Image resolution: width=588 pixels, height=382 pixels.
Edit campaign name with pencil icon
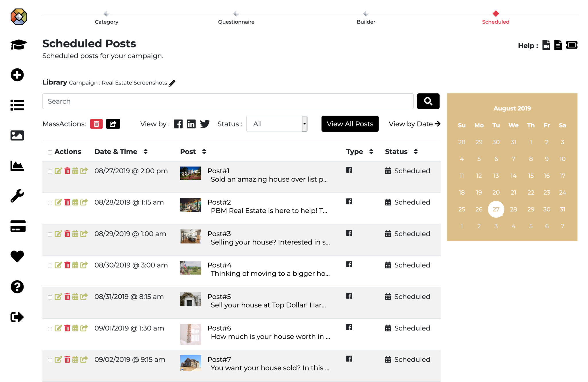coord(172,83)
